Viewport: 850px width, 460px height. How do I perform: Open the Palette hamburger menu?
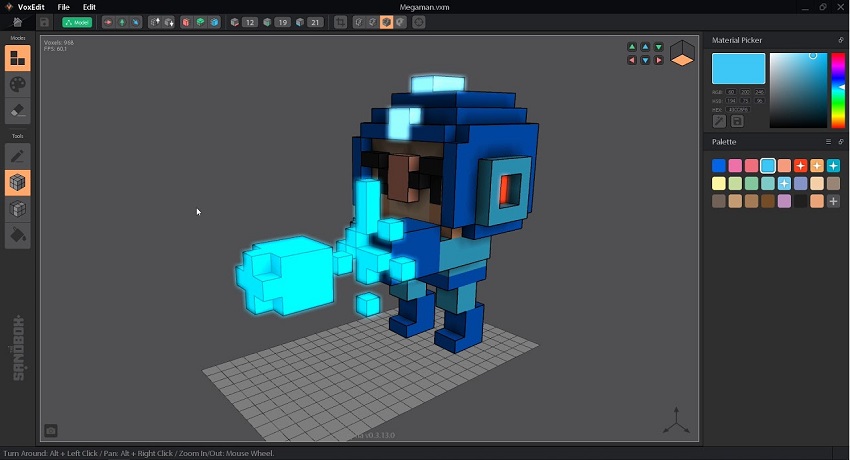click(828, 142)
